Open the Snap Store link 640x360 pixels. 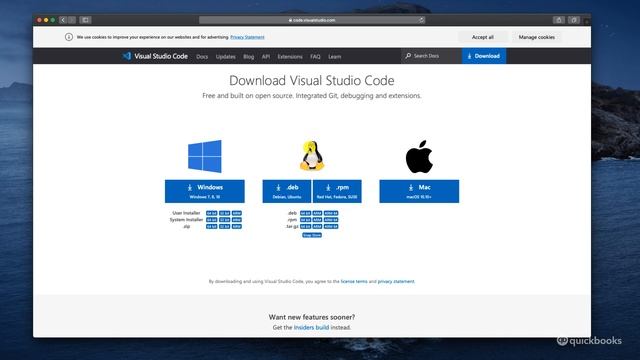(x=312, y=235)
